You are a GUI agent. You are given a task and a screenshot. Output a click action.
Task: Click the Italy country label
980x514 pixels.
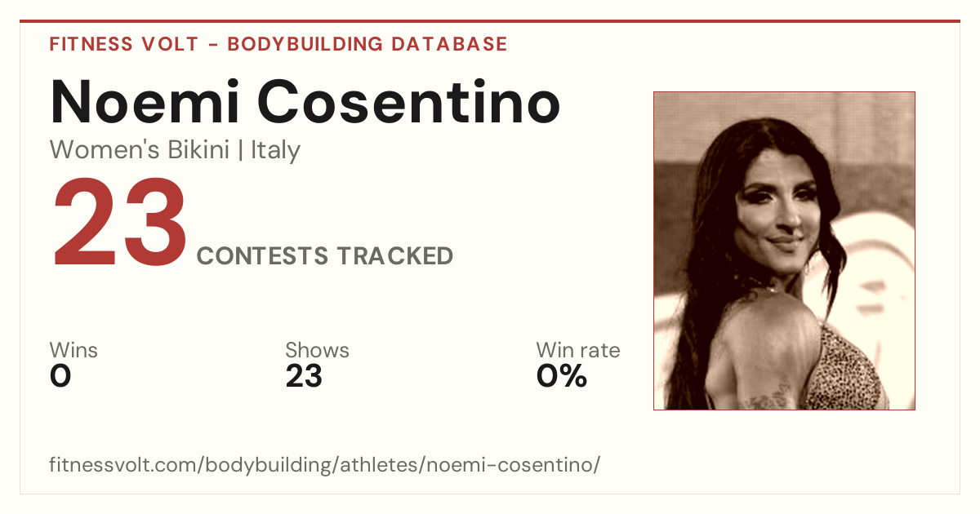coord(275,150)
